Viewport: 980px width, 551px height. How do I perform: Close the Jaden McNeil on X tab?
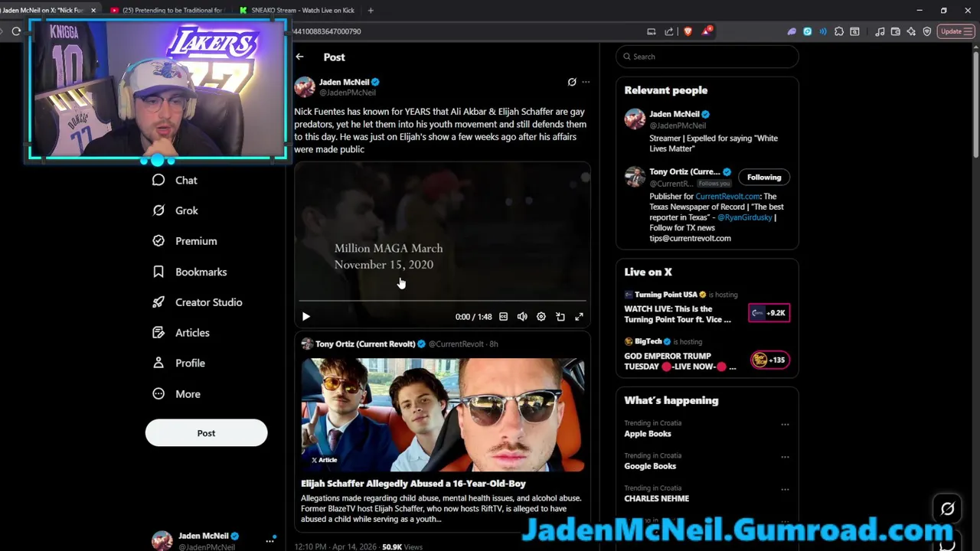point(93,10)
